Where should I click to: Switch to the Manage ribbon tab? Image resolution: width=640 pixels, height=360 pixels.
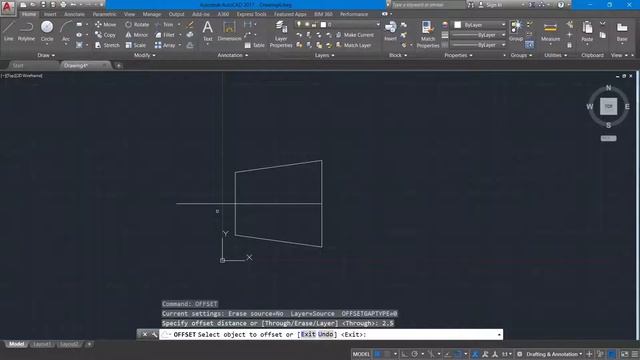(152, 14)
